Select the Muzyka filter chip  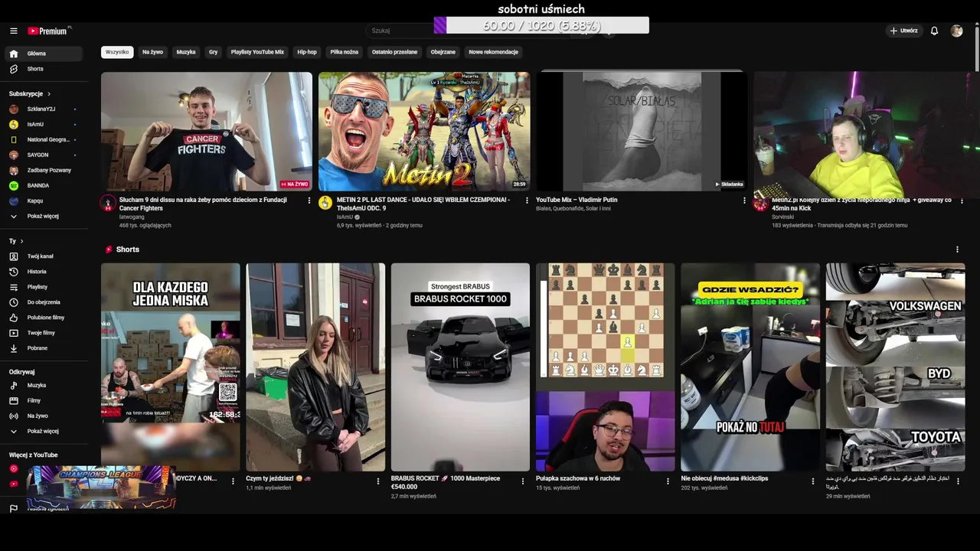pyautogui.click(x=186, y=52)
